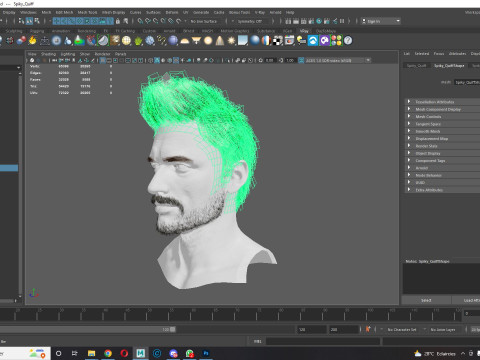This screenshot has height=360, width=480.
Task: Expand the Displacement Map section
Action: (442, 138)
